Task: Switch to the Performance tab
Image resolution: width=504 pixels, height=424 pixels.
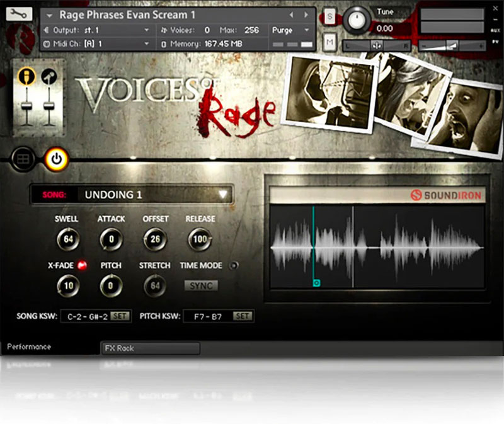Action: (x=29, y=347)
